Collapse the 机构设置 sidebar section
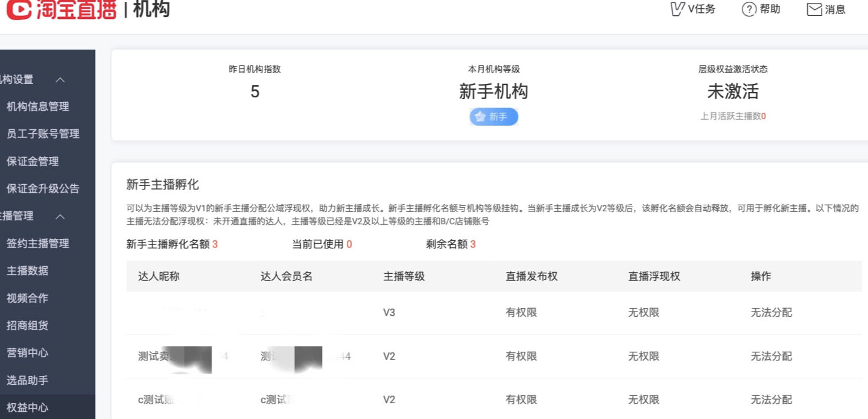Viewport: 868px width, 419px height. click(x=60, y=80)
